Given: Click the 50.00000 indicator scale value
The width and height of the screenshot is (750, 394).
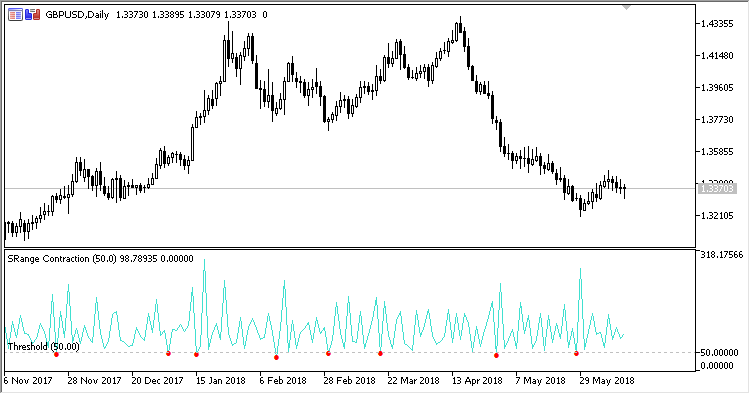Looking at the screenshot, I should pyautogui.click(x=719, y=353).
